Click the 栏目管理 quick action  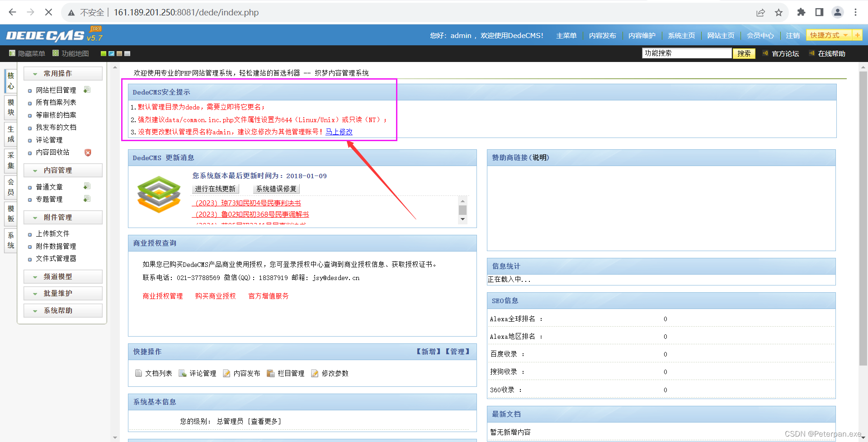point(286,373)
